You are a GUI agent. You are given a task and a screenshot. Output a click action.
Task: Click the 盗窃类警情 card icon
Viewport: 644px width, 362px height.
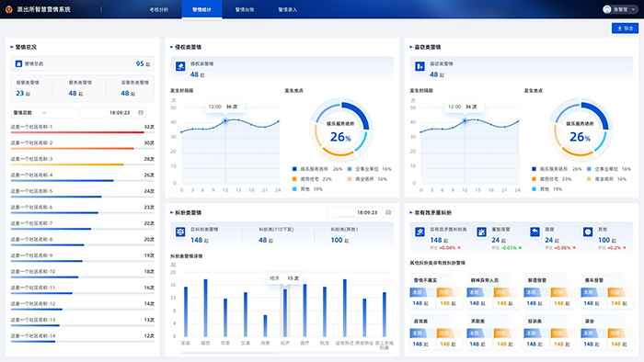(420, 66)
